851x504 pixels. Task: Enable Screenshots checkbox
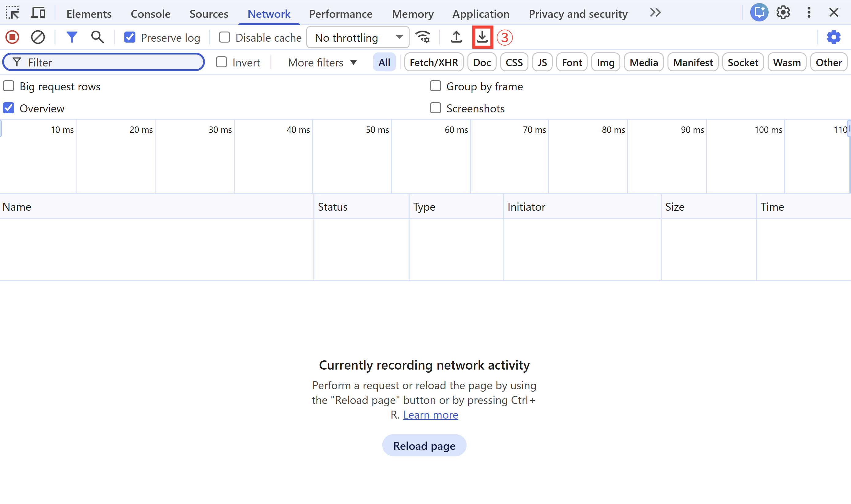(x=436, y=108)
